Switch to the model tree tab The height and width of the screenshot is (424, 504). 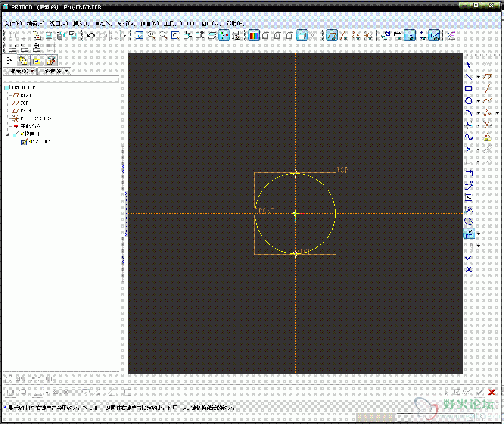point(9,60)
